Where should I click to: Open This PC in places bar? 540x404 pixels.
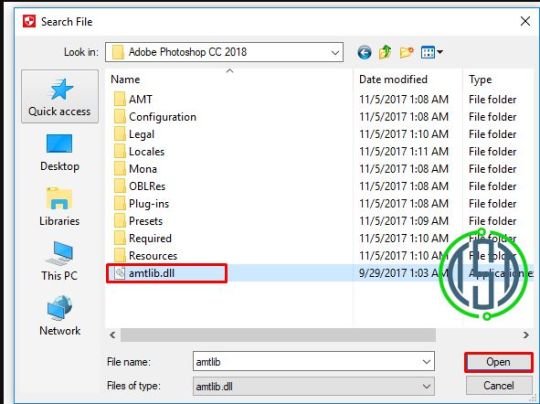click(60, 261)
